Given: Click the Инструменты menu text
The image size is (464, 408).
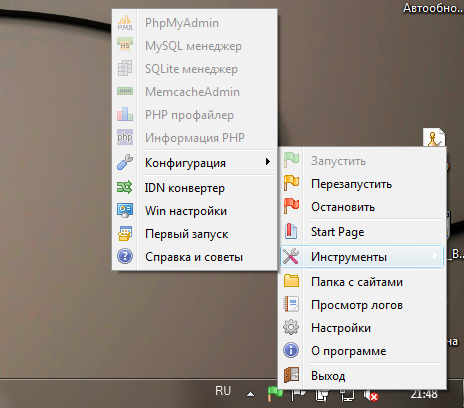Looking at the screenshot, I should pyautogui.click(x=349, y=257).
